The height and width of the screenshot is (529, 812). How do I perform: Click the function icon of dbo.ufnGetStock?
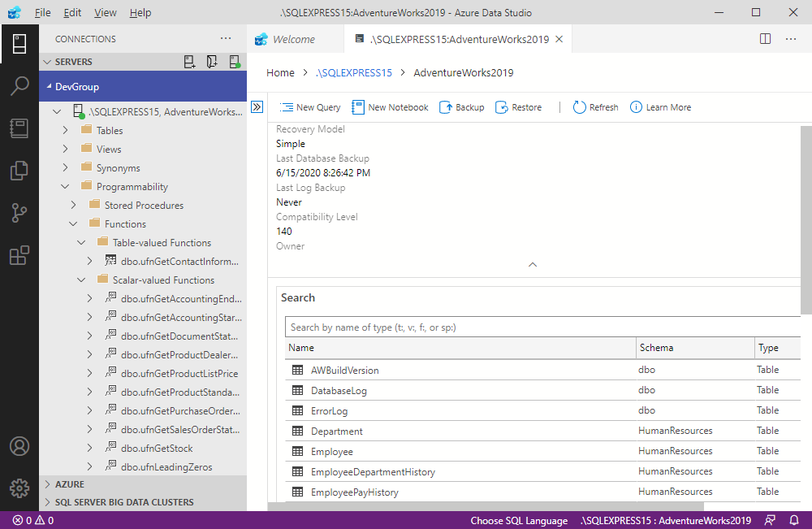pos(110,447)
